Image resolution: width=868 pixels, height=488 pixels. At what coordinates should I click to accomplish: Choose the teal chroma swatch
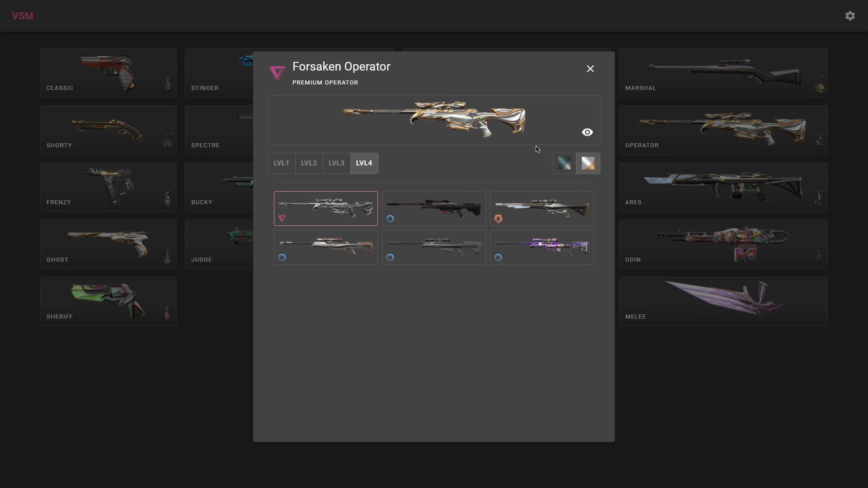(x=564, y=163)
